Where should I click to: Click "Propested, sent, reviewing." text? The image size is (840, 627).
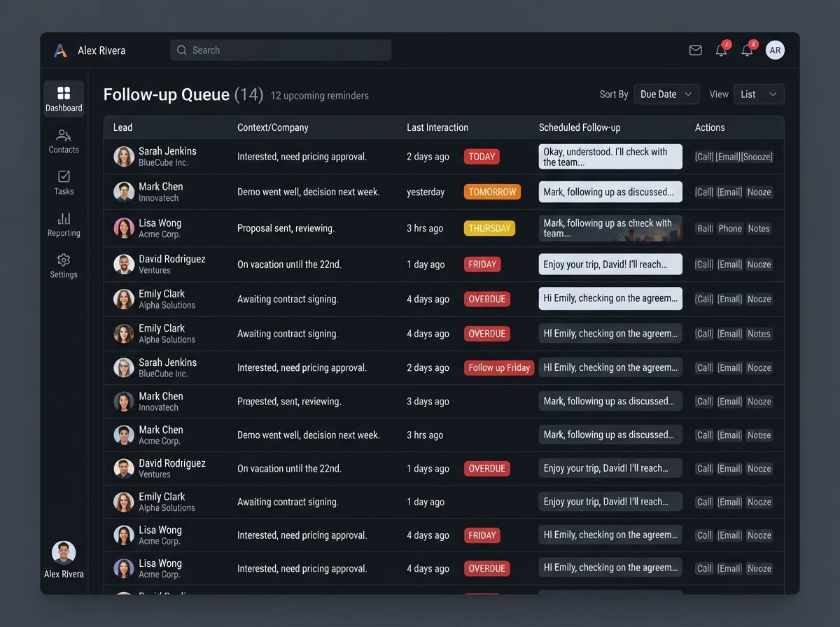[x=289, y=402]
